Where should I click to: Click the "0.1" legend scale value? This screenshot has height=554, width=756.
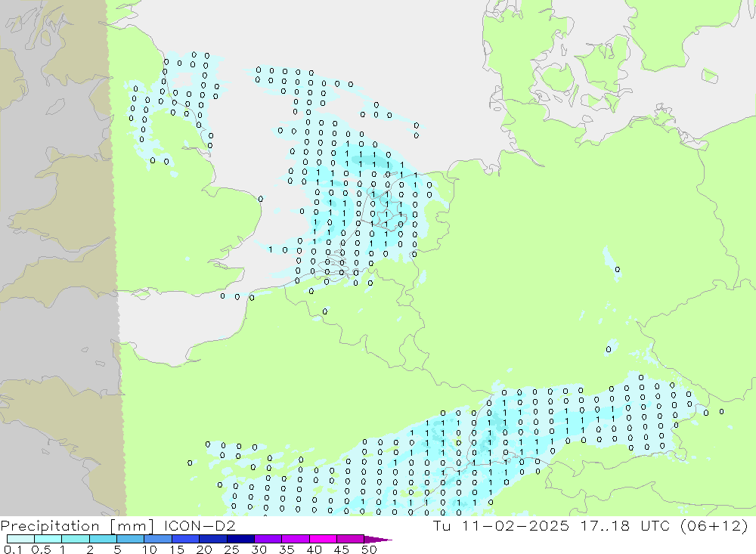pos(13,549)
